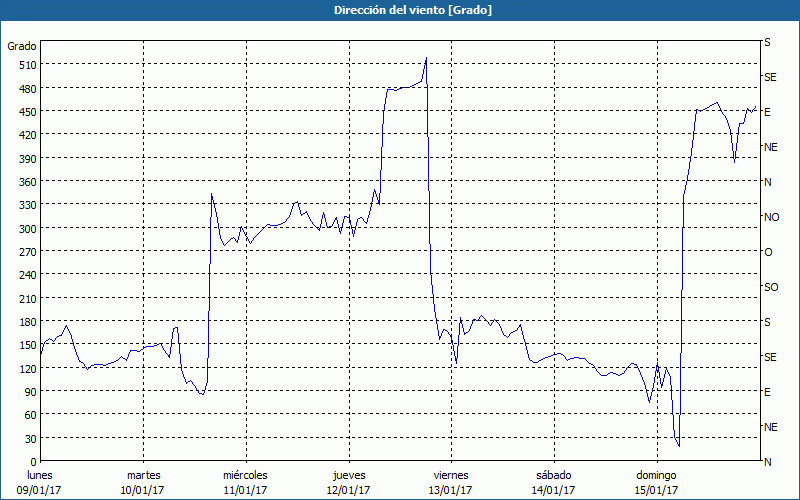The width and height of the screenshot is (800, 500).
Task: Select the "NO" compass label on the right axis
Action: (771, 217)
